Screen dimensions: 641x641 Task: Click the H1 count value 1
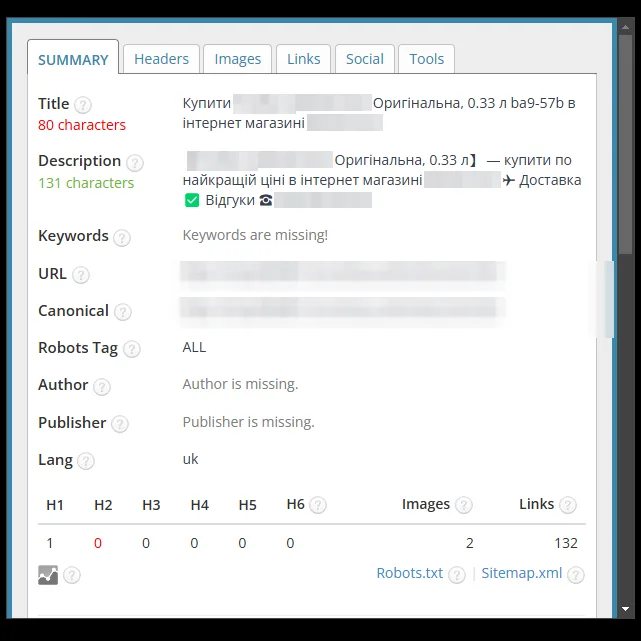[x=50, y=543]
